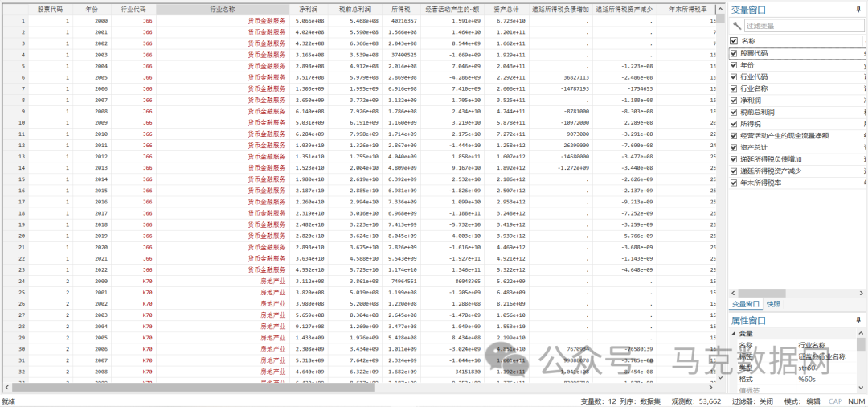
Task: Select the 净利润 column header
Action: coord(309,10)
